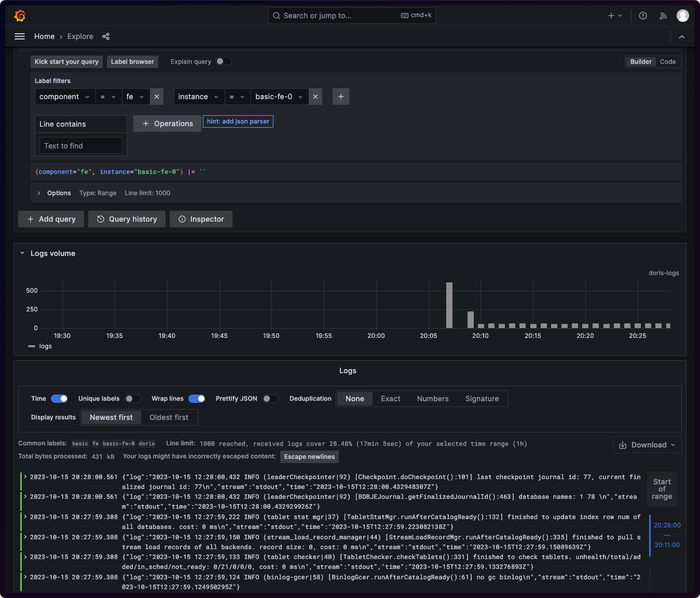Open the plus add new menu

(615, 16)
